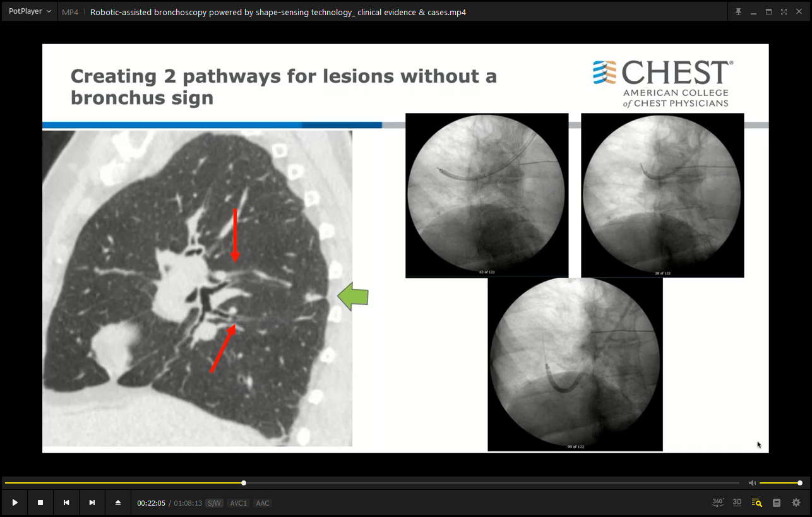Click the seek bar to jump in video
The height and width of the screenshot is (517, 812).
pyautogui.click(x=372, y=483)
